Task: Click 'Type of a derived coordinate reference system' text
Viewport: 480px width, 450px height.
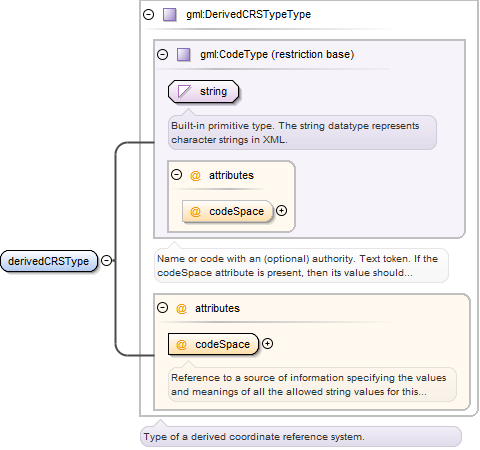Action: pyautogui.click(x=254, y=436)
